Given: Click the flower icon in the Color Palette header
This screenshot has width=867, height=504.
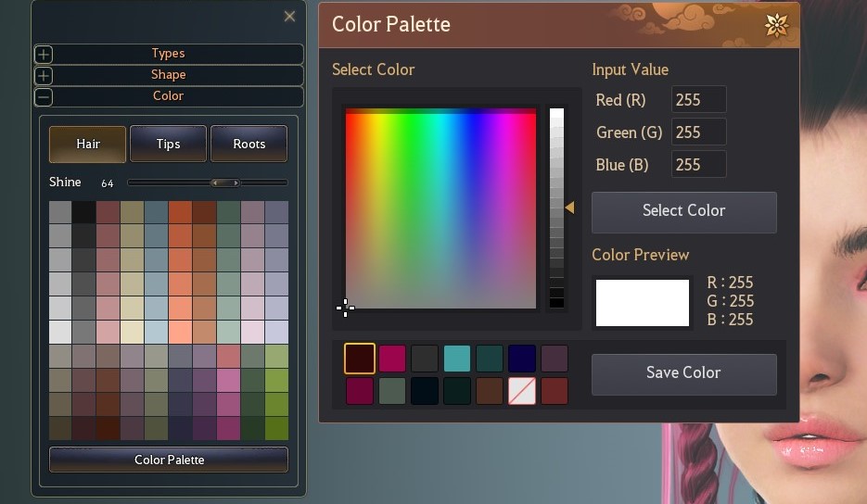Looking at the screenshot, I should pos(776,25).
